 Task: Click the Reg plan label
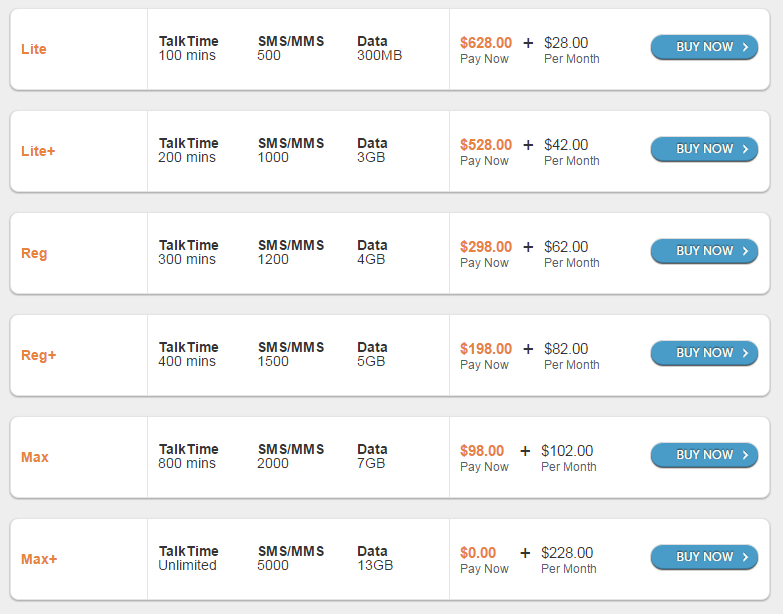coord(34,253)
